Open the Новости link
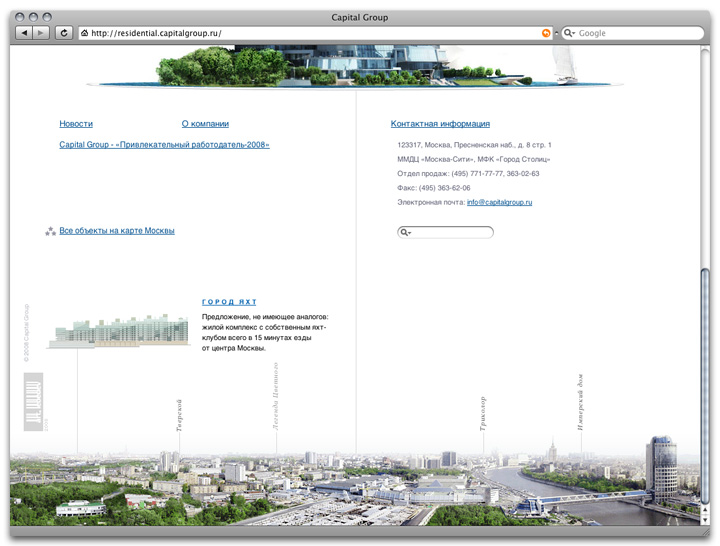720x546 pixels. tap(76, 124)
